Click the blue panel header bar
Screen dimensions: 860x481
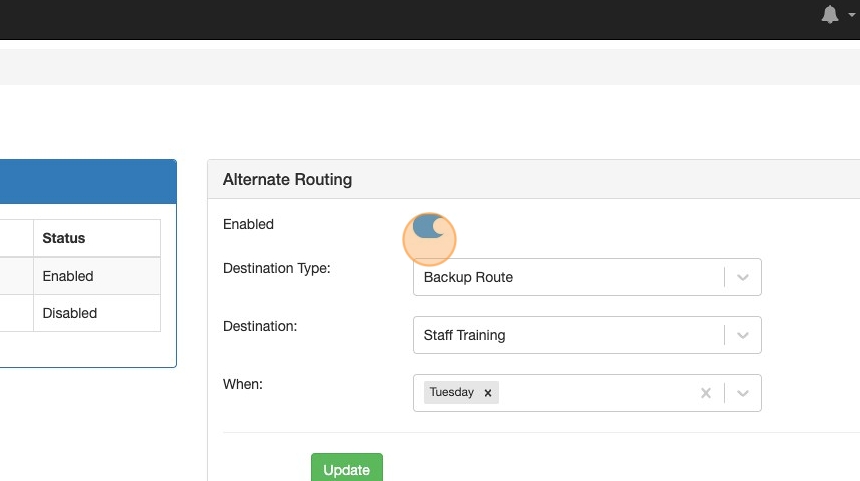pyautogui.click(x=88, y=182)
